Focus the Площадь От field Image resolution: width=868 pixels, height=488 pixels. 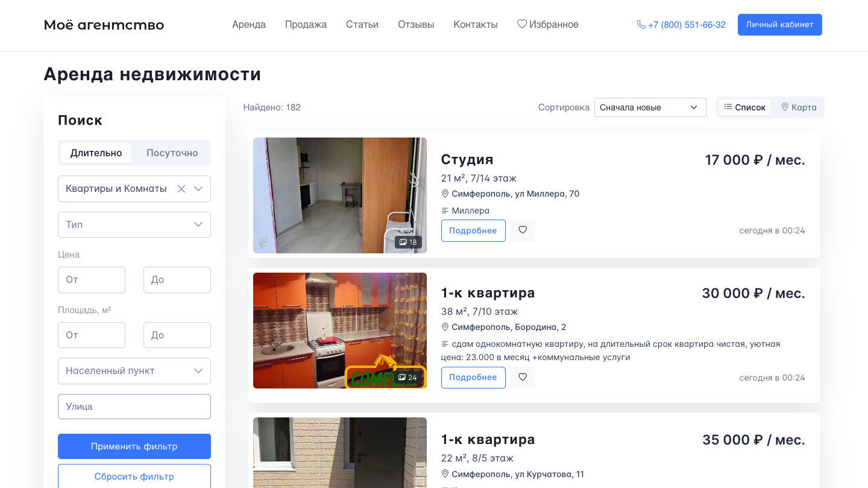(92, 335)
